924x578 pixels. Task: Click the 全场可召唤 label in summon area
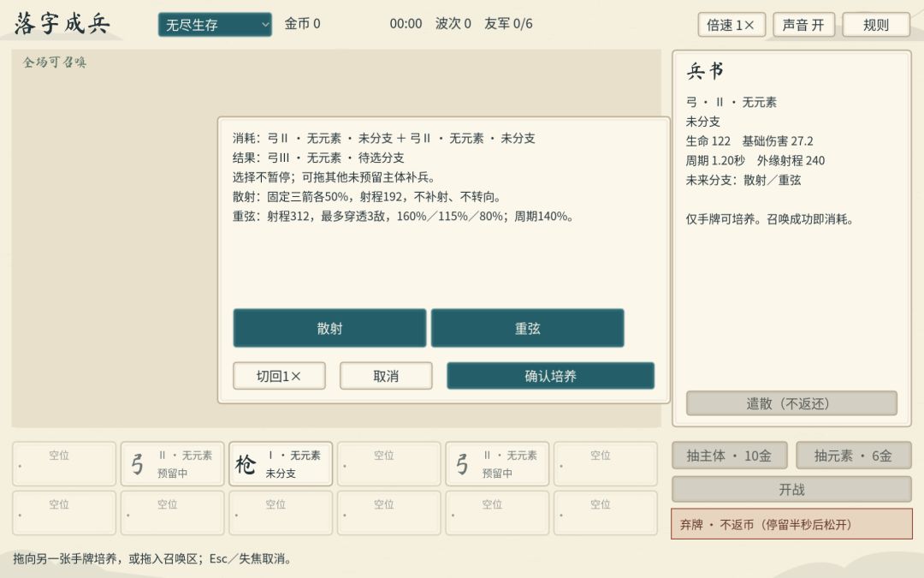55,62
